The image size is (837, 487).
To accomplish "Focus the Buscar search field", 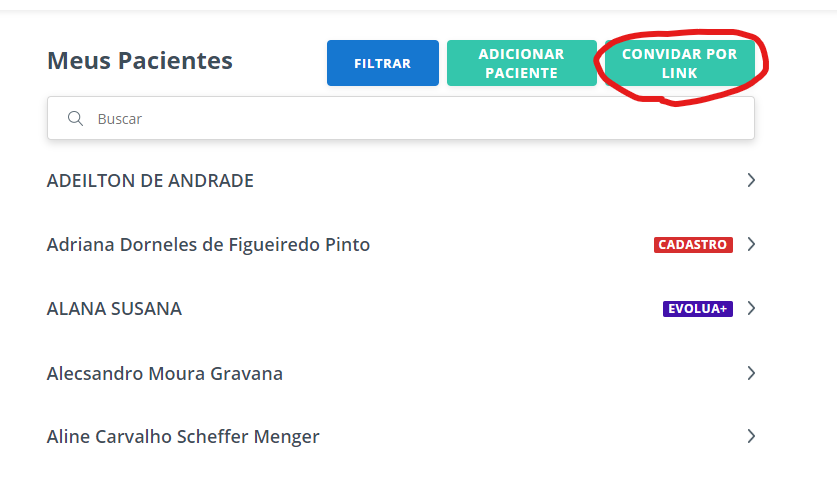I will 401,119.
